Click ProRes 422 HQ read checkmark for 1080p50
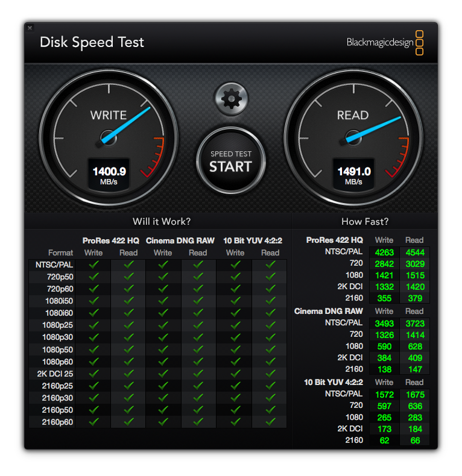Image resolution: width=462 pixels, height=476 pixels. [128, 349]
